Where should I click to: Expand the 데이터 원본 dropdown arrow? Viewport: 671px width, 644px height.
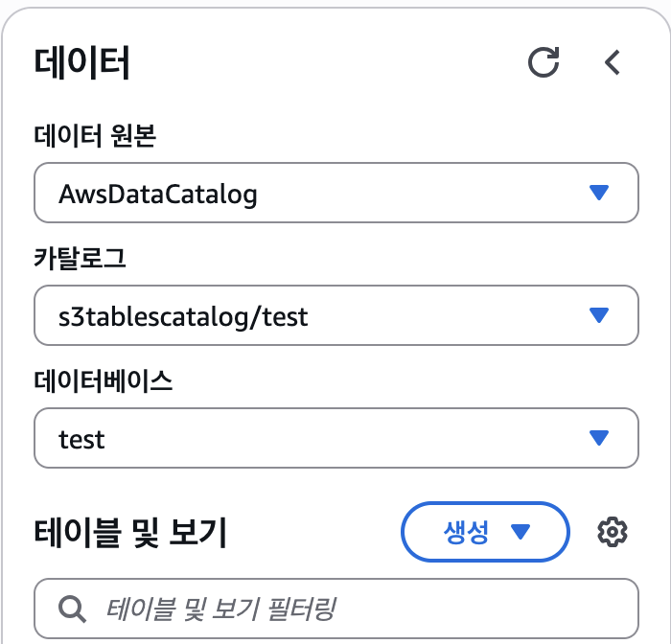point(599,194)
